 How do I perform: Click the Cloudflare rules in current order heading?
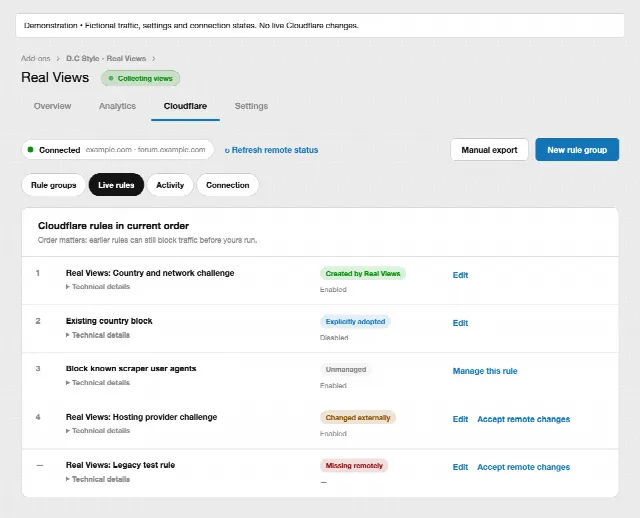tap(113, 226)
